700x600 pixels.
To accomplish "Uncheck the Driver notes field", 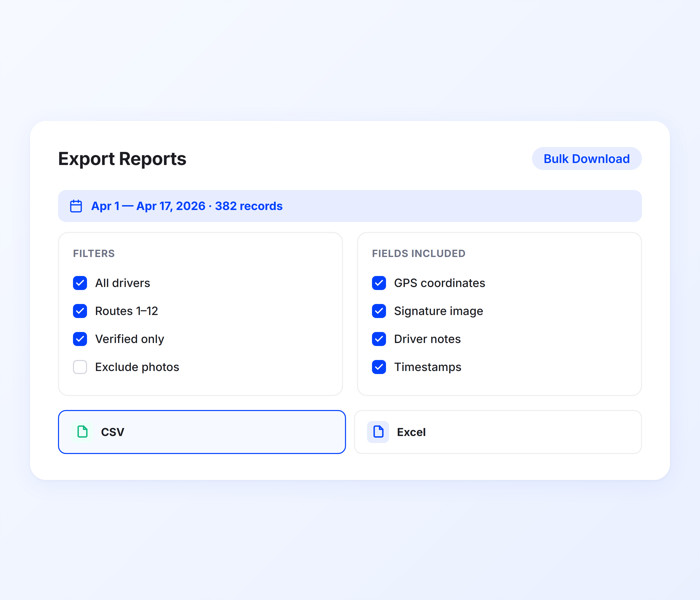I will tap(379, 339).
